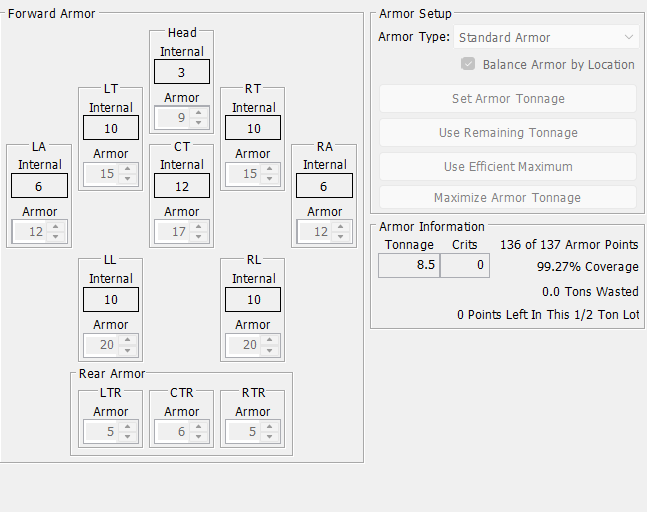Click the LT armor value field
Screen dimensions: 647x512
pyautogui.click(x=102, y=174)
